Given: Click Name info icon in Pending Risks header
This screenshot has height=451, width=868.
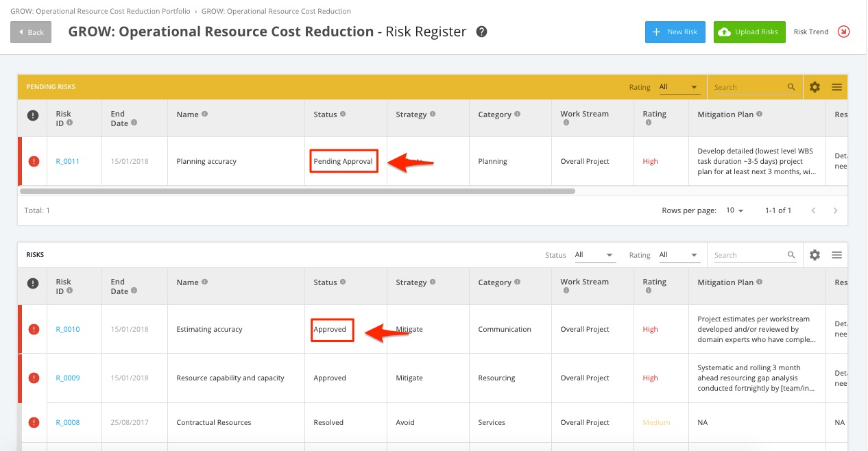Looking at the screenshot, I should tap(205, 114).
